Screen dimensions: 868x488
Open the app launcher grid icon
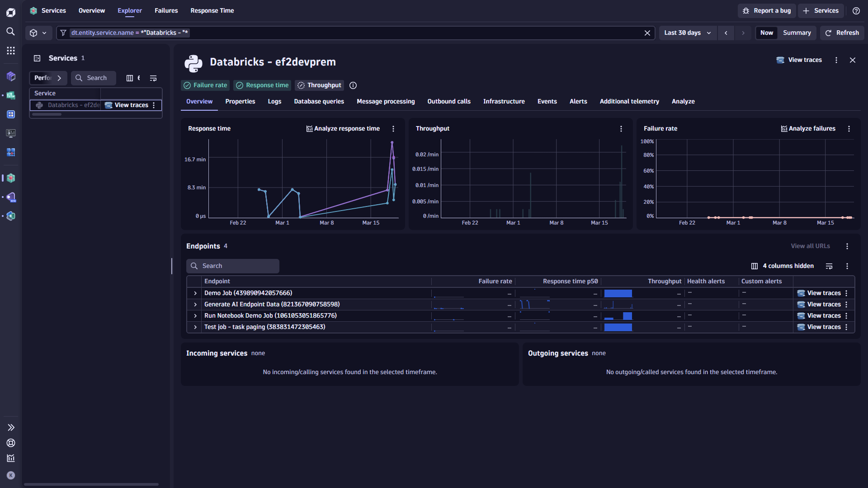pyautogui.click(x=10, y=50)
